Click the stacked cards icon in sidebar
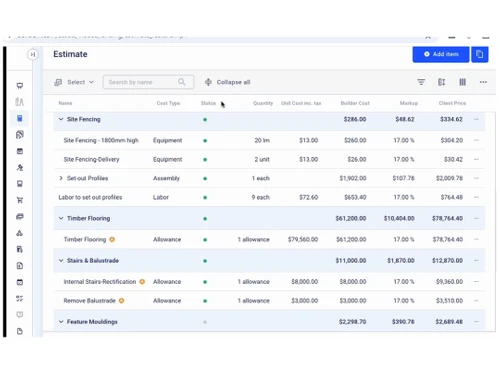Screen dimensions: 500x375 coord(20,216)
